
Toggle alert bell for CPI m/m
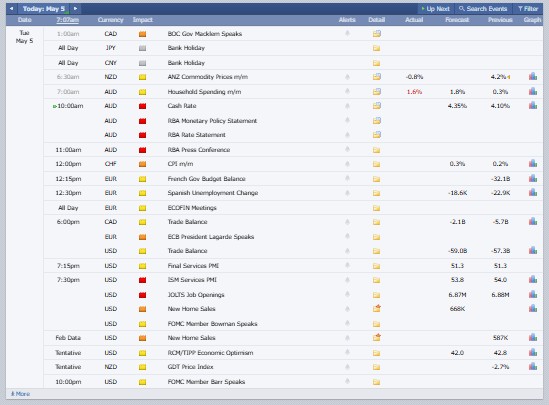[347, 163]
